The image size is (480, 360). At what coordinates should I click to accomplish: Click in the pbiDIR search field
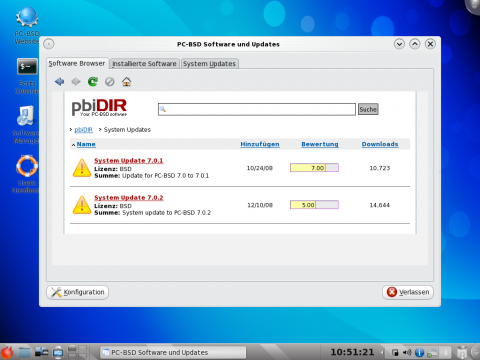coord(257,109)
